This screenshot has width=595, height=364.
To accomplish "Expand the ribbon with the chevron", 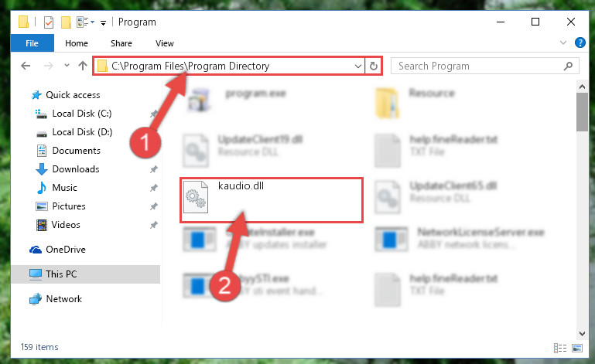I will tap(563, 43).
